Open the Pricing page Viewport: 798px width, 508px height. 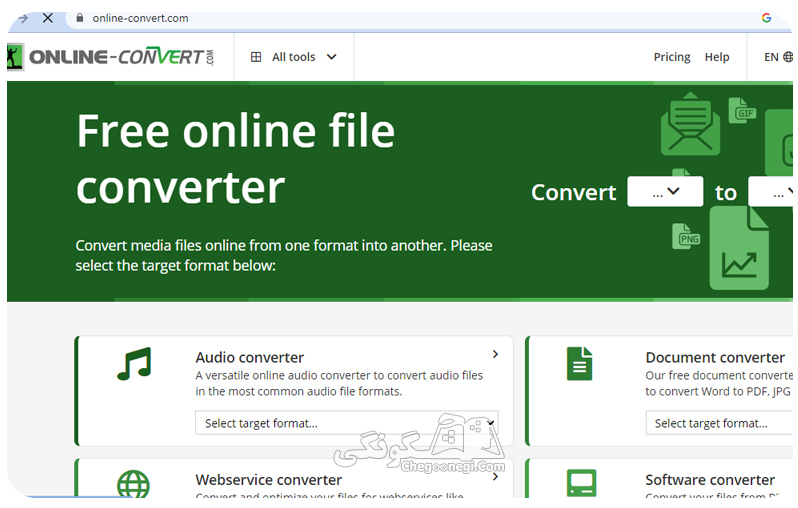pos(672,57)
